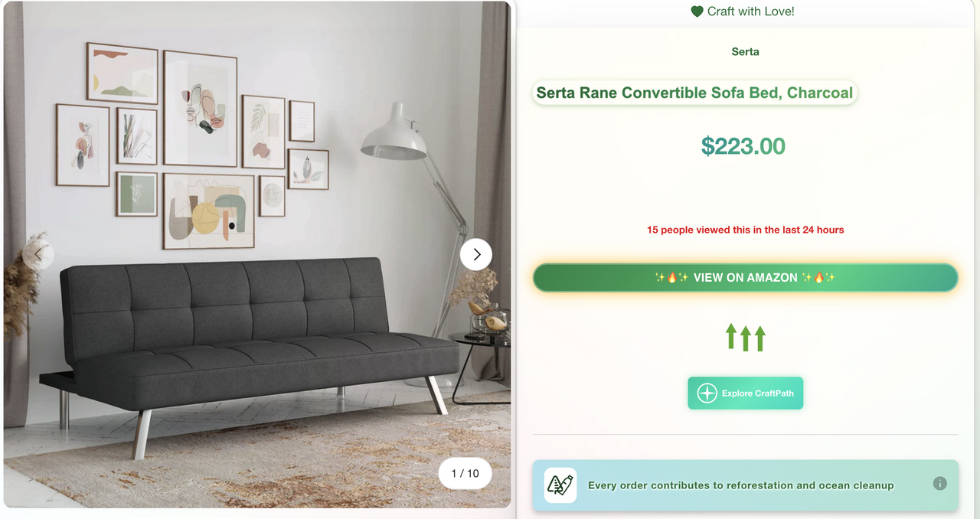Screen dimensions: 980x519
Task: Click the reforestation and ocean cleanup text
Action: coord(740,485)
